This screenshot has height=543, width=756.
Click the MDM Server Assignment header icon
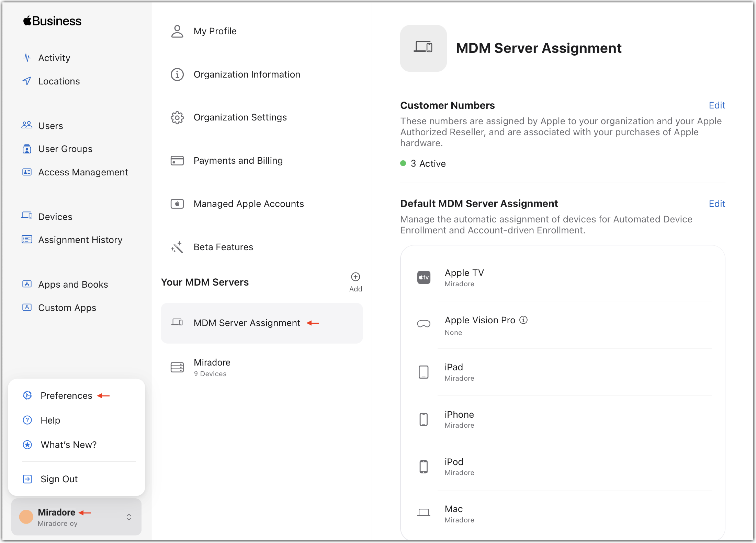coord(423,48)
